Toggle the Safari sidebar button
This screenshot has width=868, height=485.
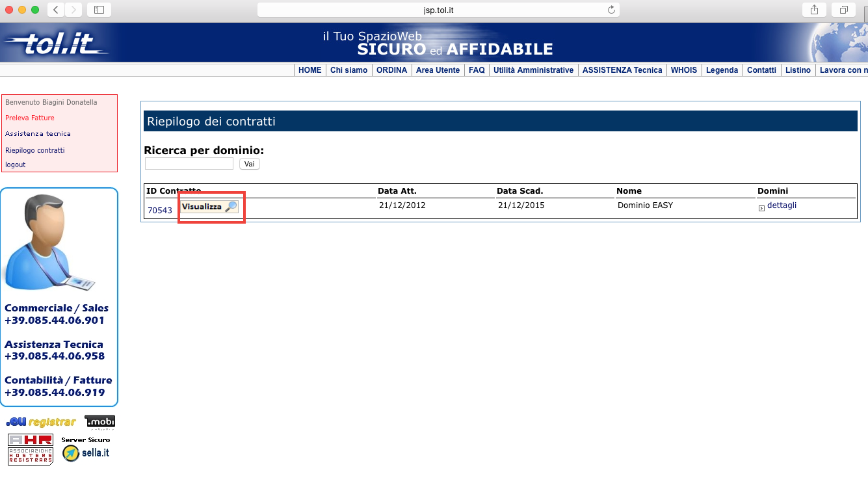(x=99, y=10)
